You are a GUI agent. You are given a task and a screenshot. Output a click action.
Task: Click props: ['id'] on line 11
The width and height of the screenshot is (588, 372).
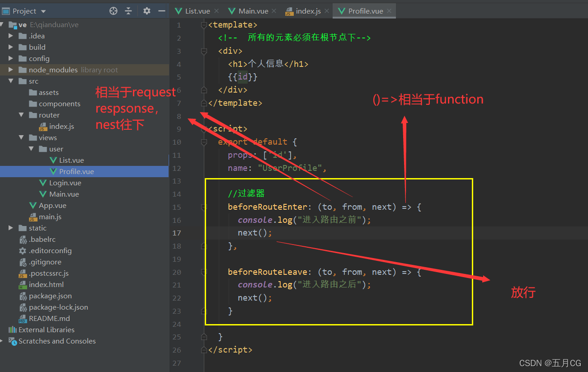[x=262, y=155]
